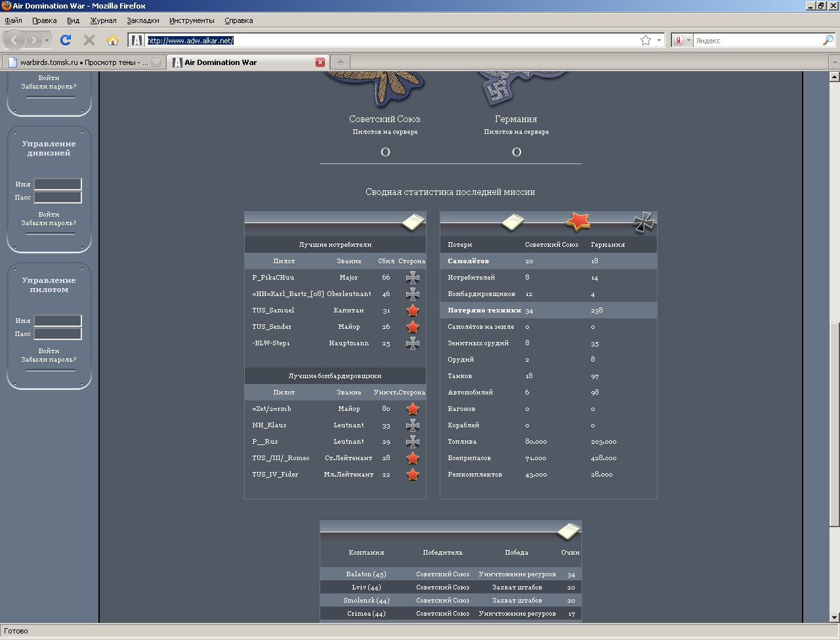Go to the browser home page icon
Viewport: 840px width, 640px height.
[113, 40]
